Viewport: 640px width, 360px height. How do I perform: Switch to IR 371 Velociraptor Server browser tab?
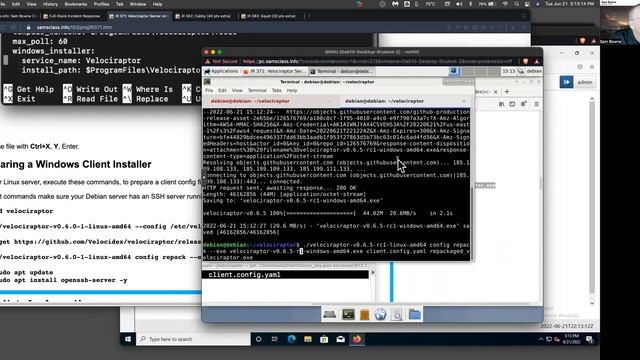[139, 16]
